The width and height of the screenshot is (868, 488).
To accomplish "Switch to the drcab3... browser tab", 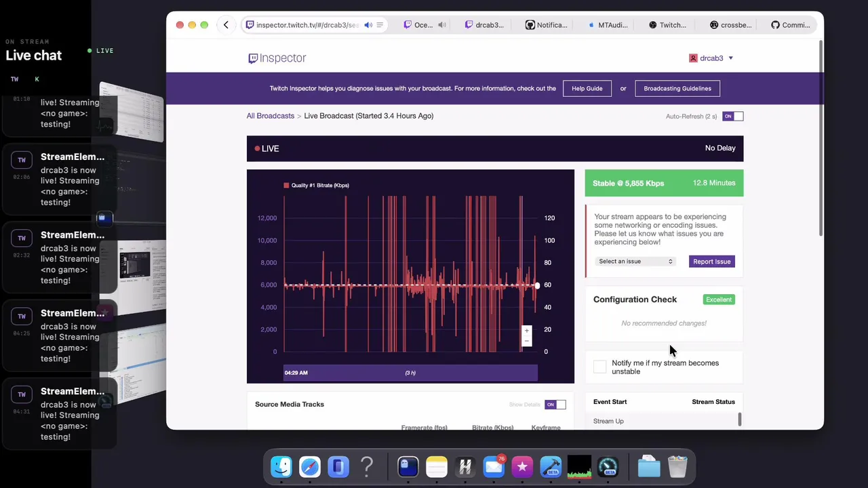I will [x=484, y=25].
